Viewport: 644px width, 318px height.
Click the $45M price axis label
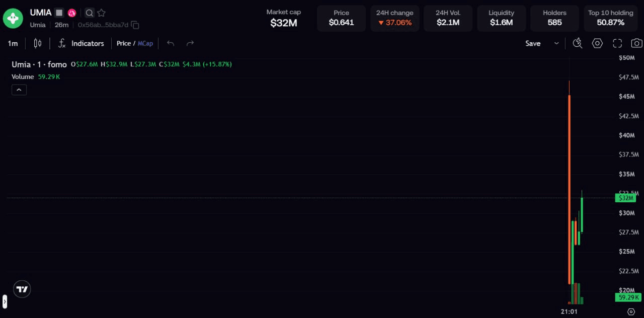[627, 96]
